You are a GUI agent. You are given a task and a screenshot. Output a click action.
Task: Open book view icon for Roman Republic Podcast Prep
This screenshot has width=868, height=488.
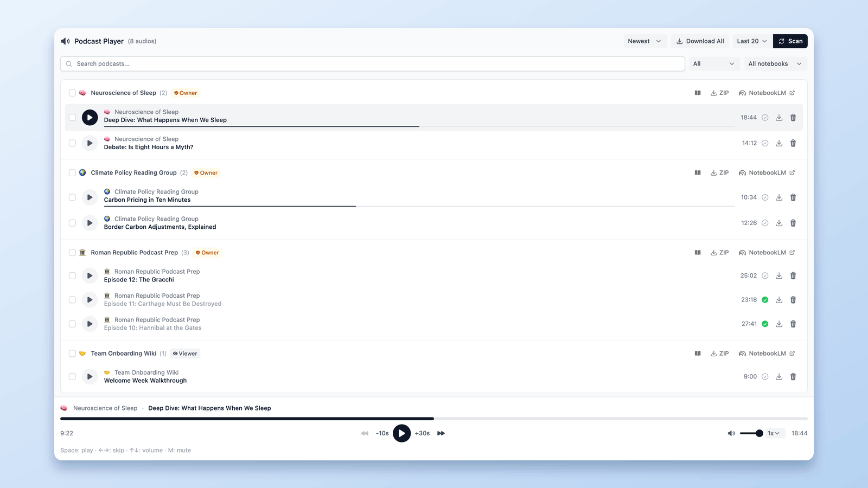(698, 253)
